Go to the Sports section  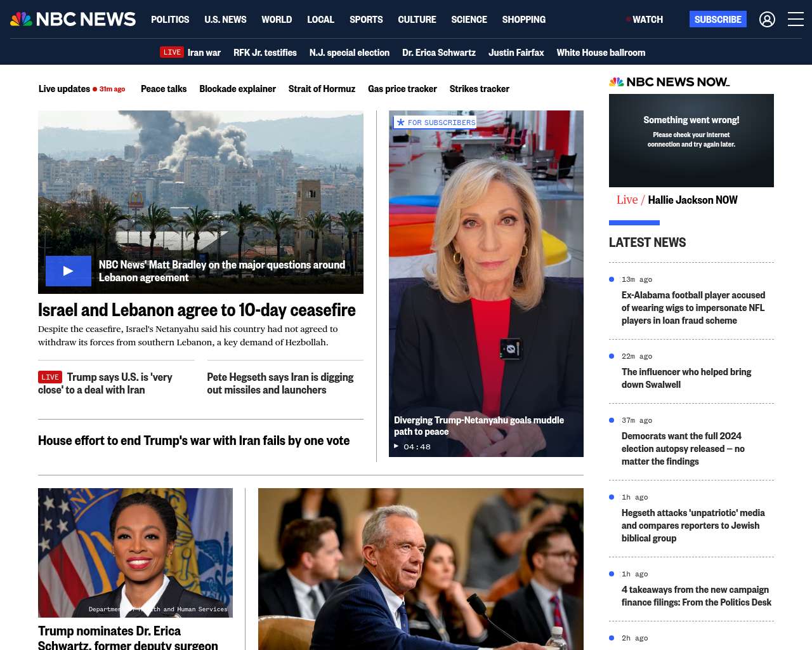[366, 20]
